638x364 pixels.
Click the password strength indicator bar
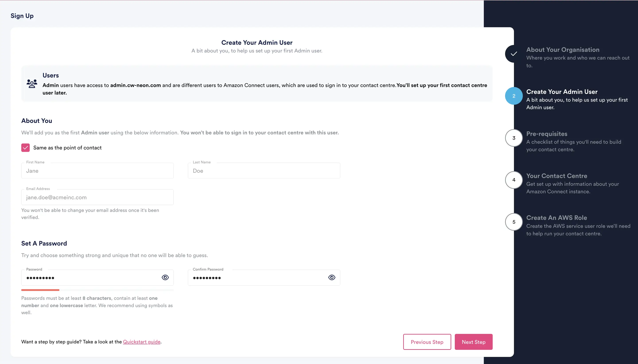[97, 290]
